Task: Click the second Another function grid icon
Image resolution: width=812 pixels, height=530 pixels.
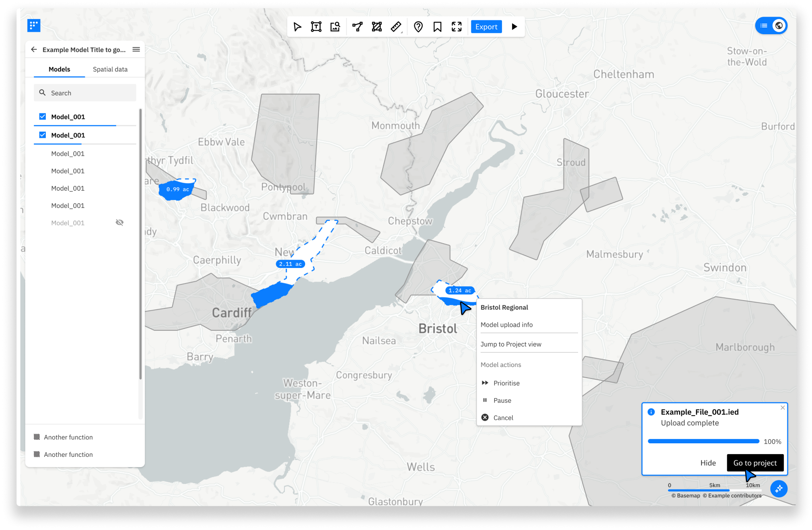Action: tap(37, 454)
